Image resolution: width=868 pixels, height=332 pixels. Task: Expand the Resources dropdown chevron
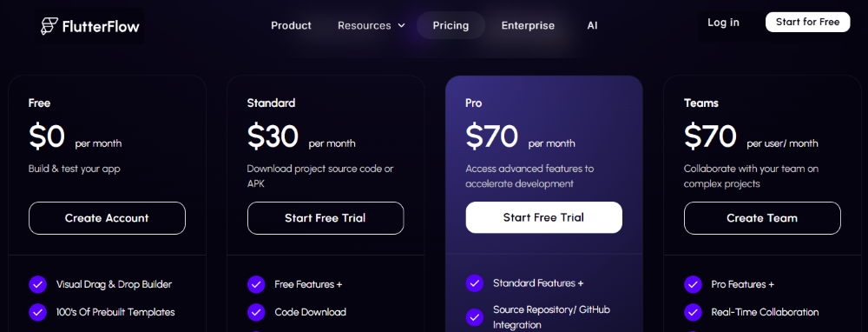(401, 25)
